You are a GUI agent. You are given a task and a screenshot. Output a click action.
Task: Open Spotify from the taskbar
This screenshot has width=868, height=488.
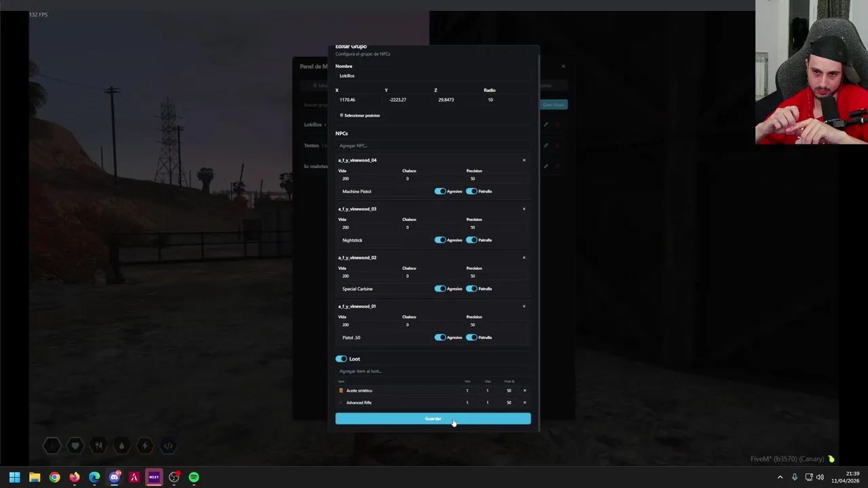(194, 477)
